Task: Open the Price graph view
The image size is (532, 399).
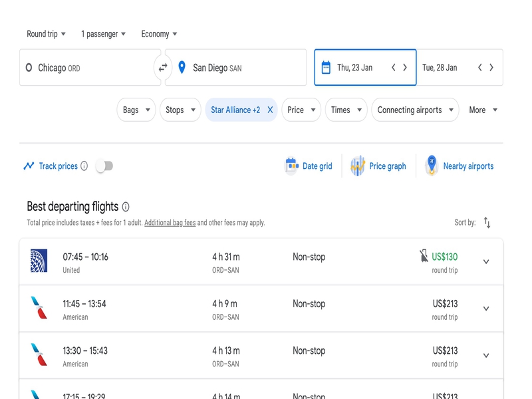Action: 378,166
